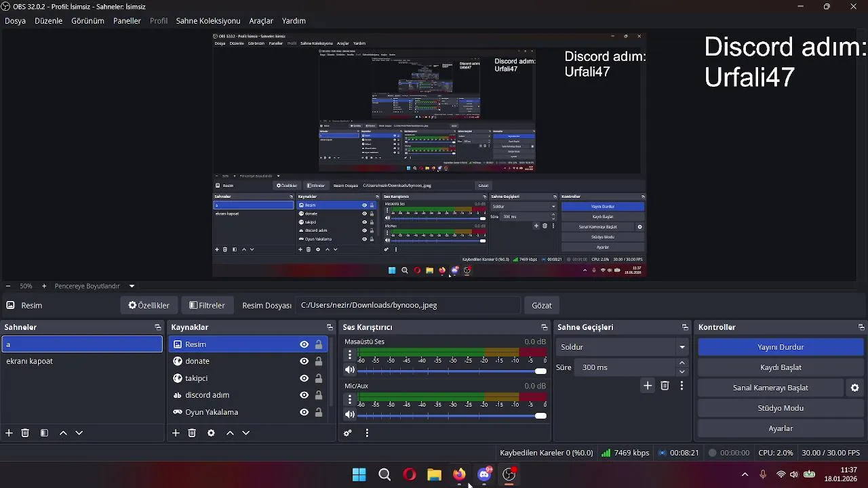Lock the takipci source
This screenshot has height=488, width=868.
319,378
